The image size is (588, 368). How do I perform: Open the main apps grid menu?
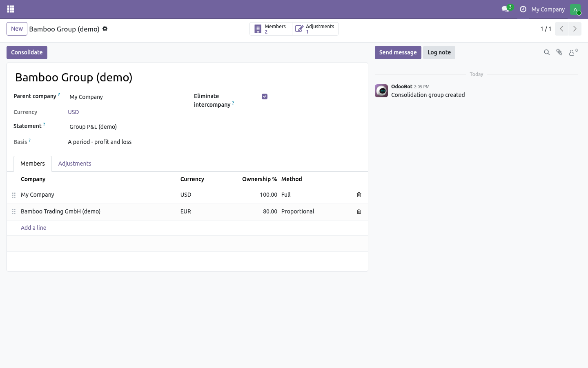pos(11,9)
